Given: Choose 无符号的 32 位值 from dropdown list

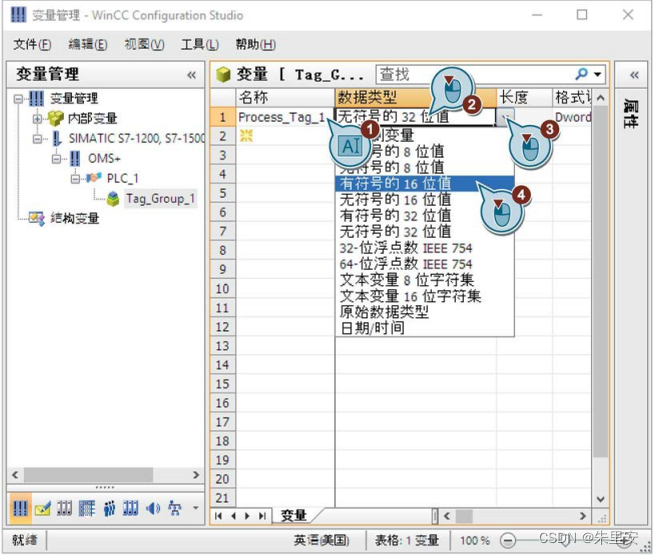Looking at the screenshot, I should (424, 232).
